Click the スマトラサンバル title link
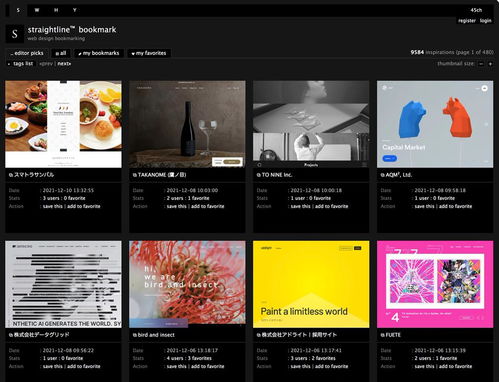This screenshot has width=499, height=382. [x=34, y=175]
